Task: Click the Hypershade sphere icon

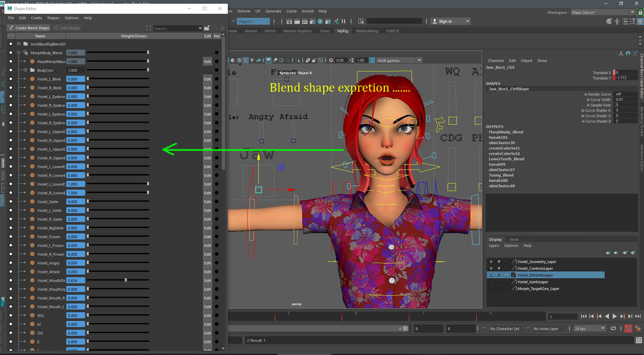Action: pyautogui.click(x=320, y=21)
